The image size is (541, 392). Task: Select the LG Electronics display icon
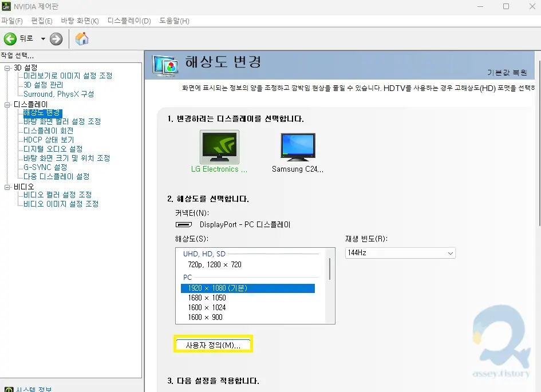[x=219, y=147]
